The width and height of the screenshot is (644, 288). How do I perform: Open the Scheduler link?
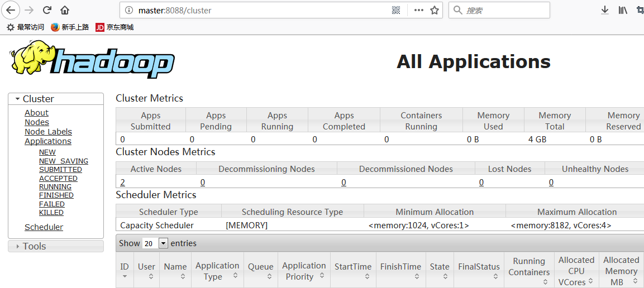pyautogui.click(x=44, y=227)
